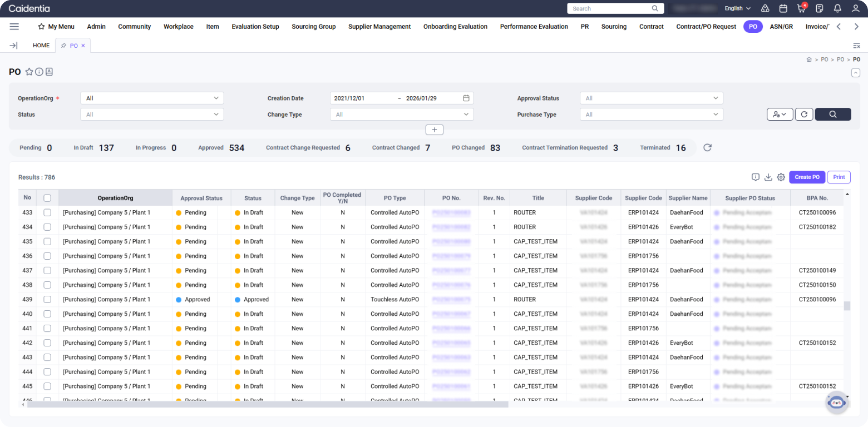Image resolution: width=868 pixels, height=427 pixels.
Task: Open the shopping cart with 4 items
Action: click(x=801, y=8)
